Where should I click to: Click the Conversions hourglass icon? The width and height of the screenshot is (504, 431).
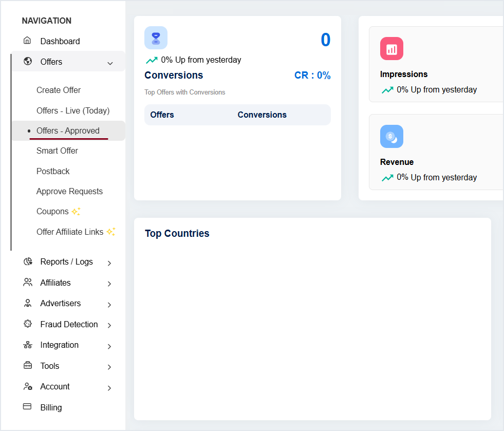156,38
